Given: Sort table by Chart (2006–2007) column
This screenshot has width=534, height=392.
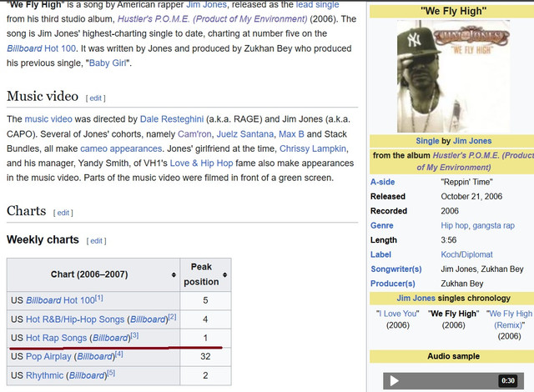Looking at the screenshot, I should [x=174, y=274].
